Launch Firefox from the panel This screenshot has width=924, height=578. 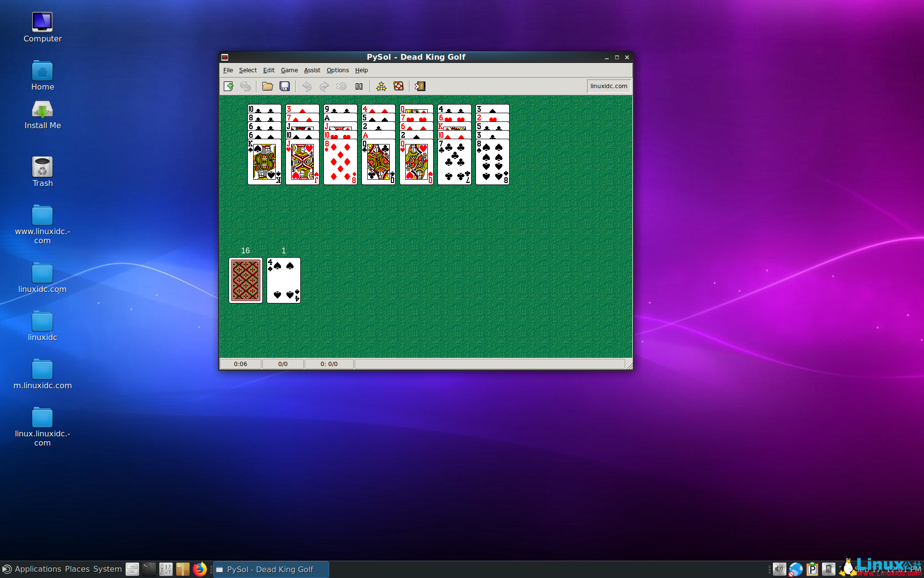click(x=200, y=569)
